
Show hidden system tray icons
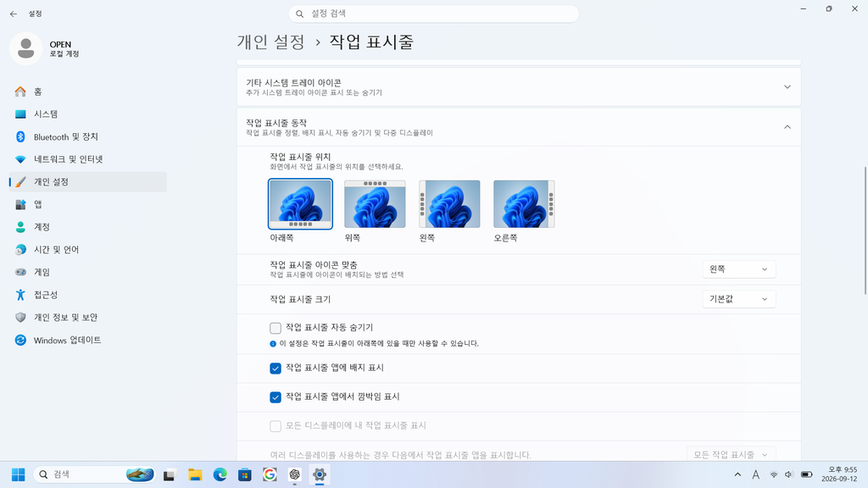pyautogui.click(x=737, y=474)
